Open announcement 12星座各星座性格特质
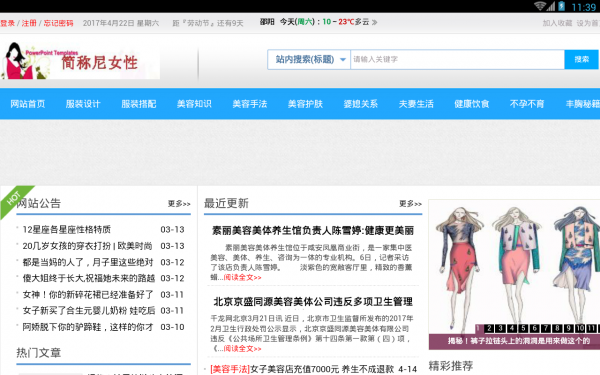 click(x=67, y=230)
